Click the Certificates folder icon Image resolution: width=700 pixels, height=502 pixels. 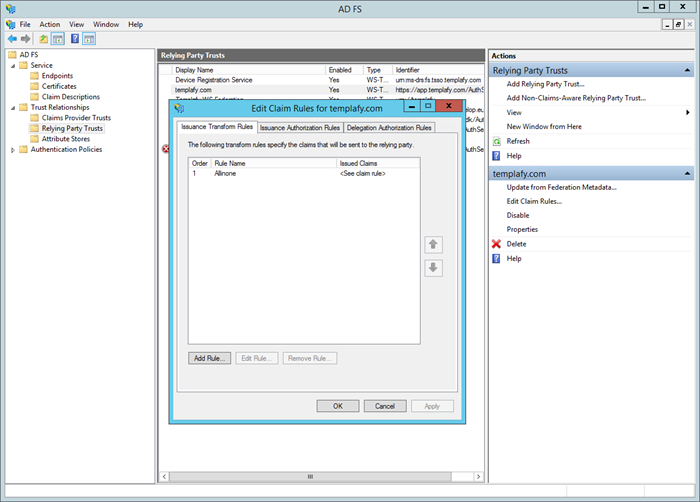(34, 86)
